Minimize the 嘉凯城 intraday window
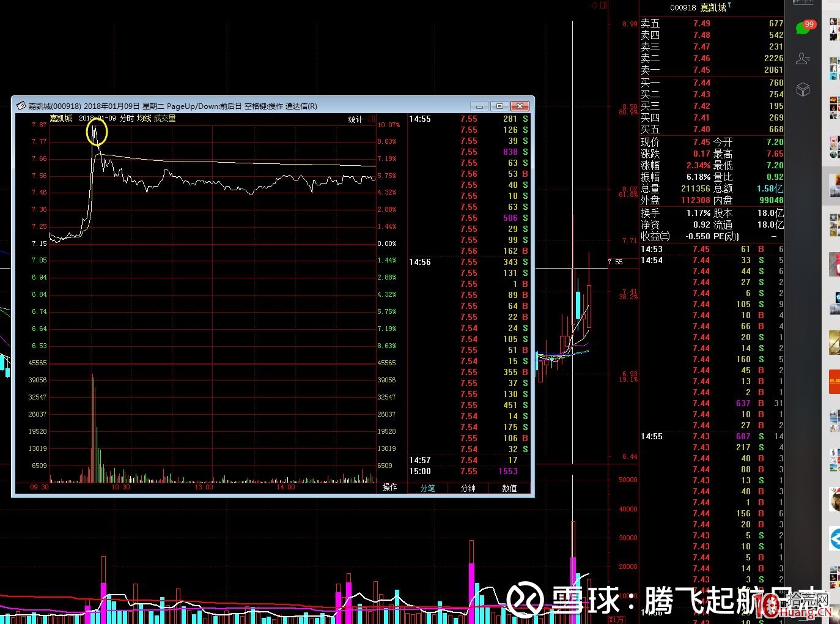Image resolution: width=840 pixels, height=624 pixels. click(x=480, y=106)
